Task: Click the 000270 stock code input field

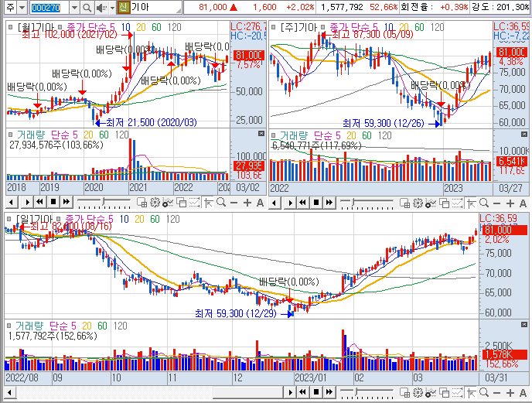Action: pyautogui.click(x=49, y=8)
